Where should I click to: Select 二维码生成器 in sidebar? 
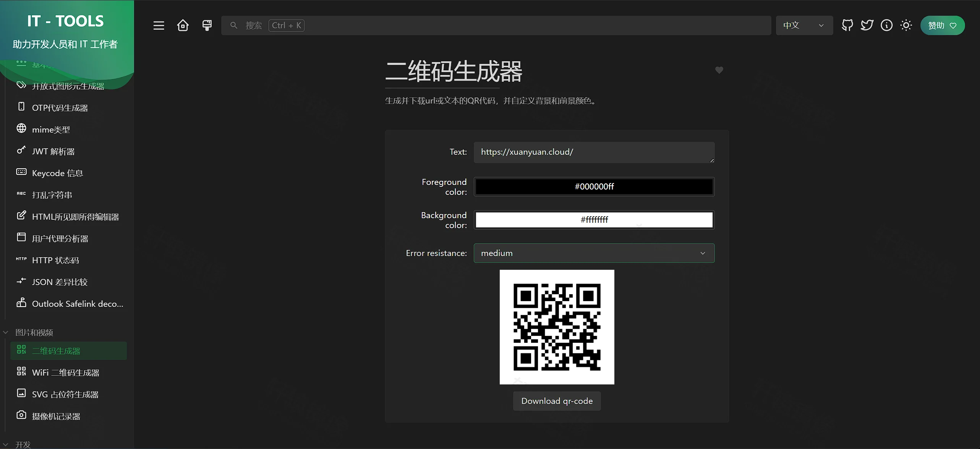(68, 351)
